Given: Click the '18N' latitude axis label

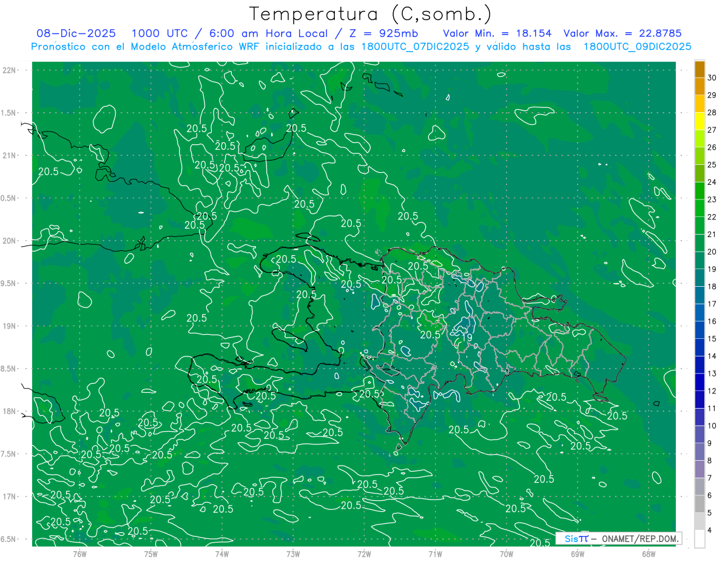Looking at the screenshot, I should (x=8, y=411).
